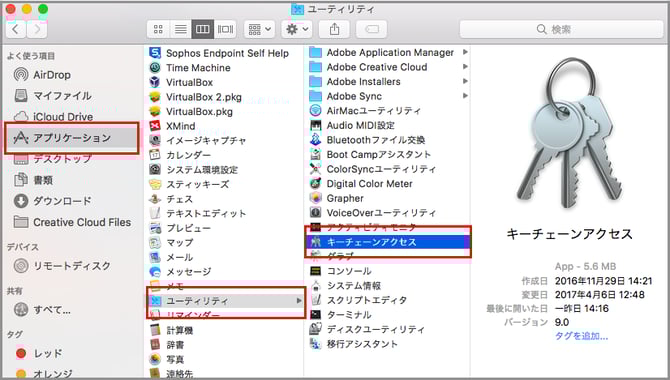Image resolution: width=670 pixels, height=380 pixels.
Task: Switch to list view in toolbar
Action: (x=180, y=29)
